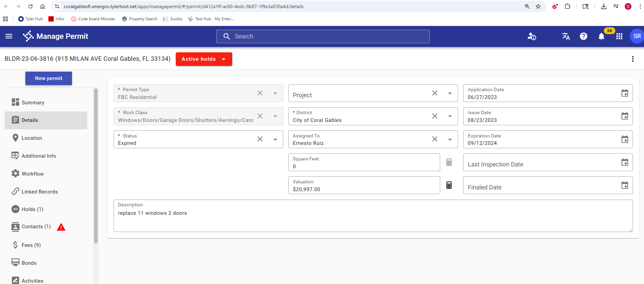Open the Expiration Date calendar picker

click(x=624, y=139)
